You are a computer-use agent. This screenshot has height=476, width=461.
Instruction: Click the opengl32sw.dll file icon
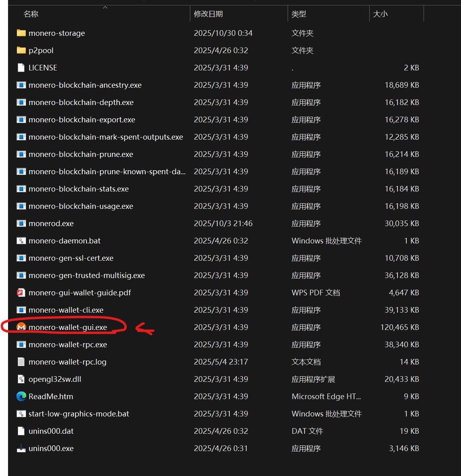click(x=21, y=379)
